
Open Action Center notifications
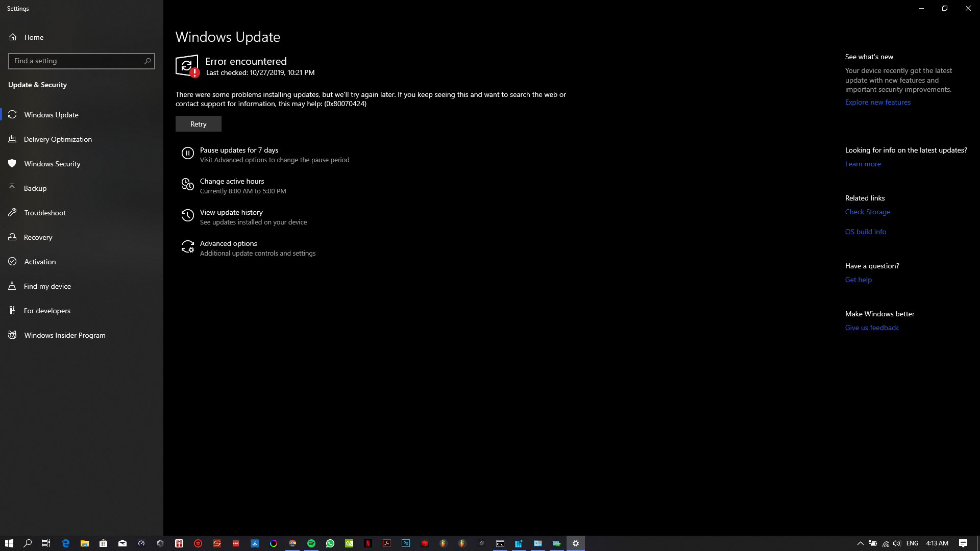[x=963, y=543]
